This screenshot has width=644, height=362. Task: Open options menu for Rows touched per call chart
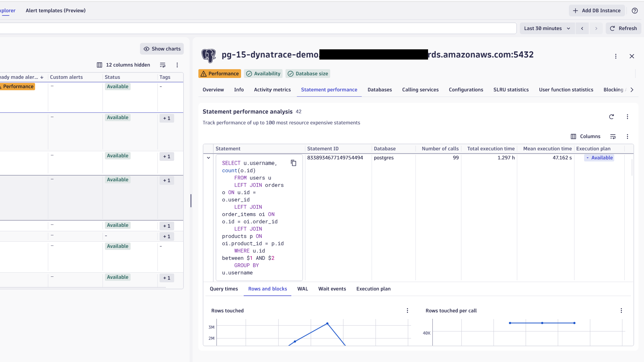pyautogui.click(x=621, y=310)
